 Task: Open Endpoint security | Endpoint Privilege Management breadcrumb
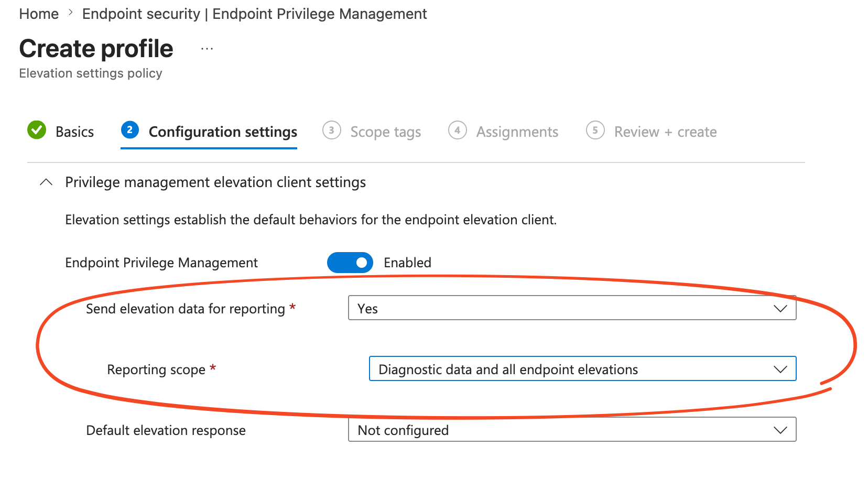[255, 14]
